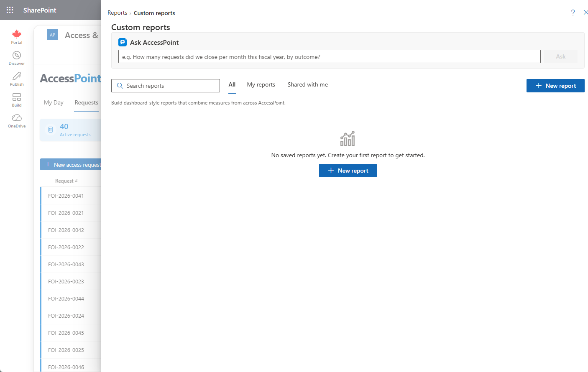Open request FOI-2026-0022

[66, 247]
